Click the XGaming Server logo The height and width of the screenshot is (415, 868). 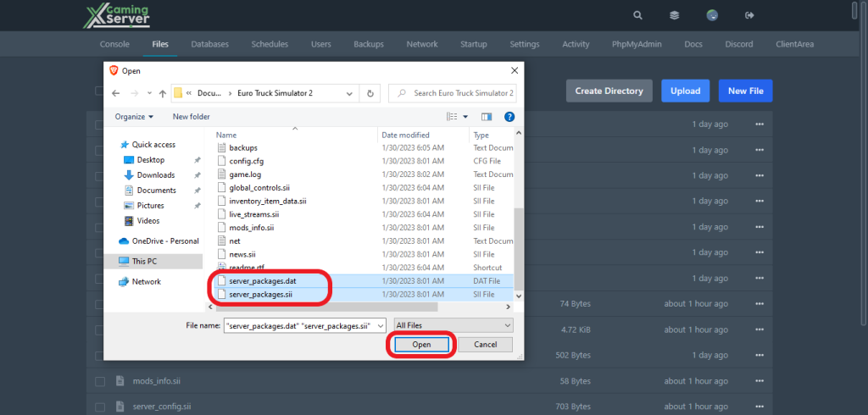116,16
